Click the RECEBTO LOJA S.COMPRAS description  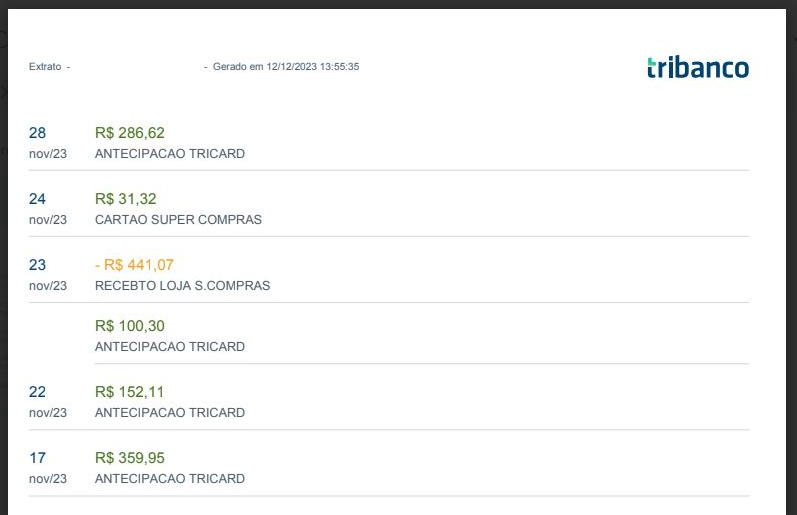pos(182,286)
